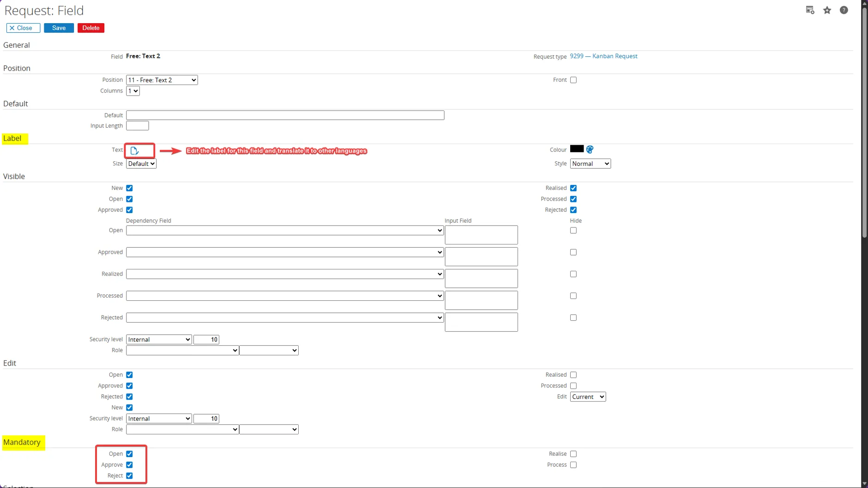Check the Mandatory Realise checkbox

pyautogui.click(x=573, y=454)
